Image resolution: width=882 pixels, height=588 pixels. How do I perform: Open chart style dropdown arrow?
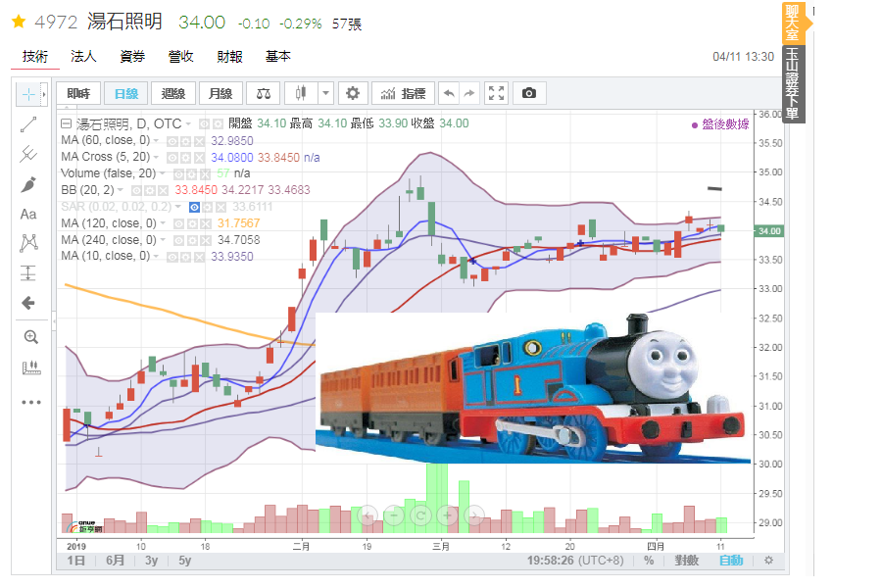click(x=325, y=93)
